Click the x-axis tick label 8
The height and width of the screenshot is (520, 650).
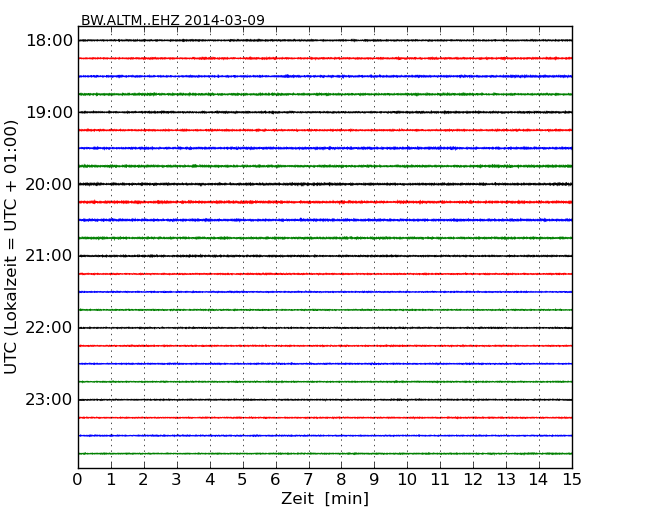pos(341,479)
